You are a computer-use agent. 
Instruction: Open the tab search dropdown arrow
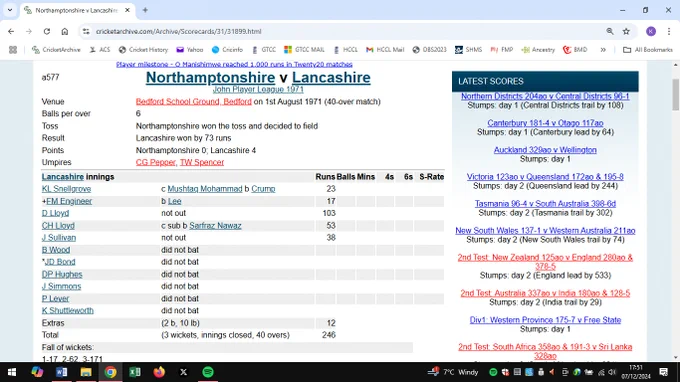coord(10,10)
